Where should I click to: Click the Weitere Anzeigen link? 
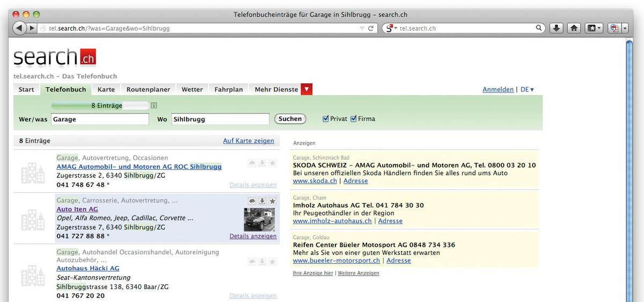[358, 274]
